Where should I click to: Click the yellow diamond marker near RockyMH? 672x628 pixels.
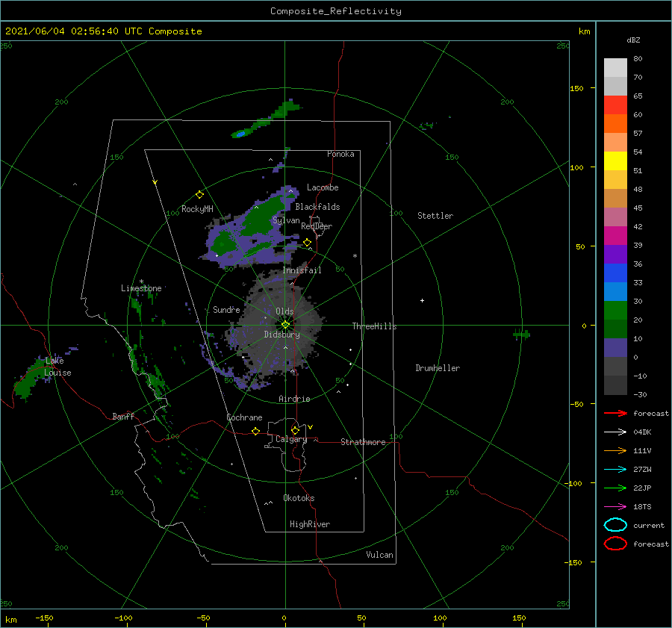[x=199, y=195]
